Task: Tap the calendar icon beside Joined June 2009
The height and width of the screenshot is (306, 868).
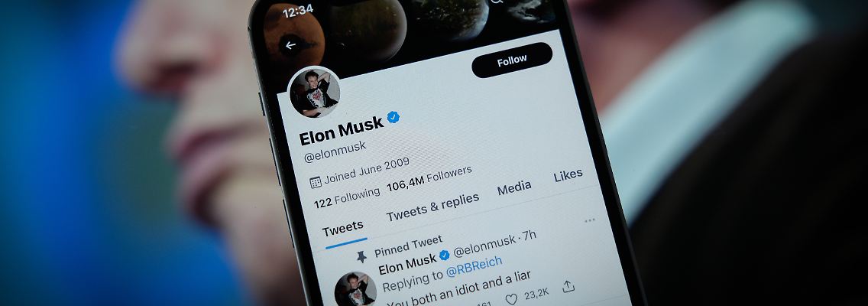Action: pyautogui.click(x=316, y=182)
